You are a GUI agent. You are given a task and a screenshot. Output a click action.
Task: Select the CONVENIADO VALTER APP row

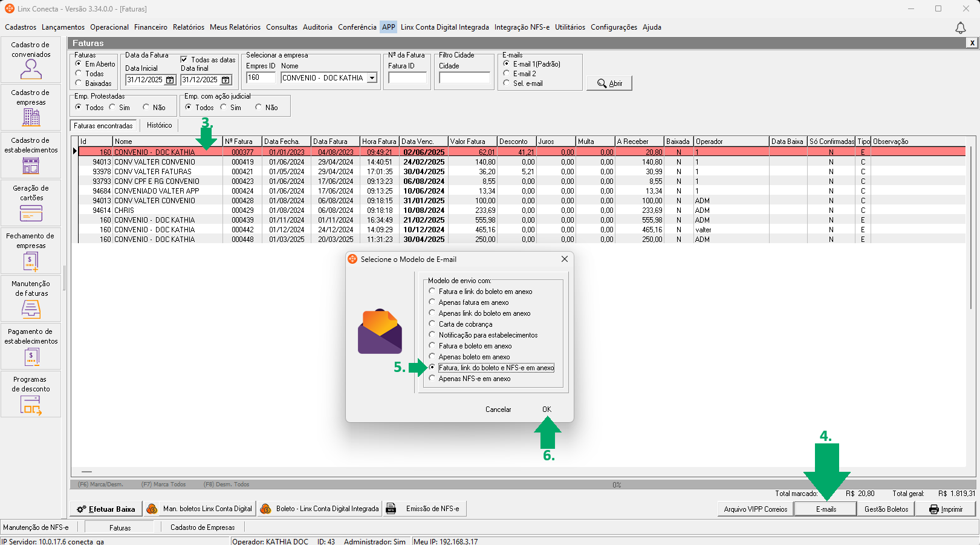click(522, 191)
